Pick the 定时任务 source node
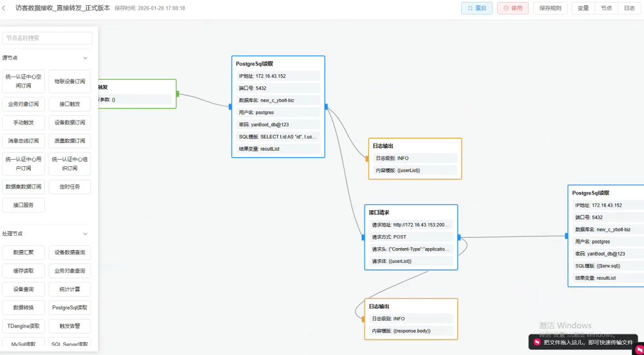The width and height of the screenshot is (644, 355). click(x=70, y=187)
